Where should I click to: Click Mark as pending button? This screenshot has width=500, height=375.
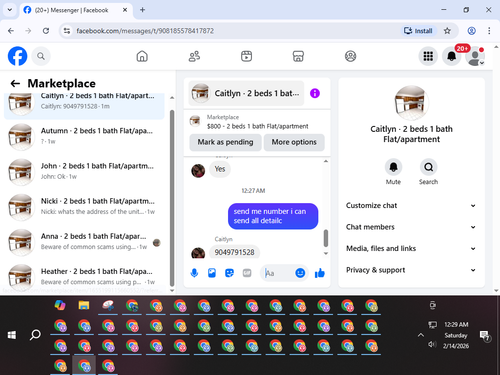pos(225,142)
